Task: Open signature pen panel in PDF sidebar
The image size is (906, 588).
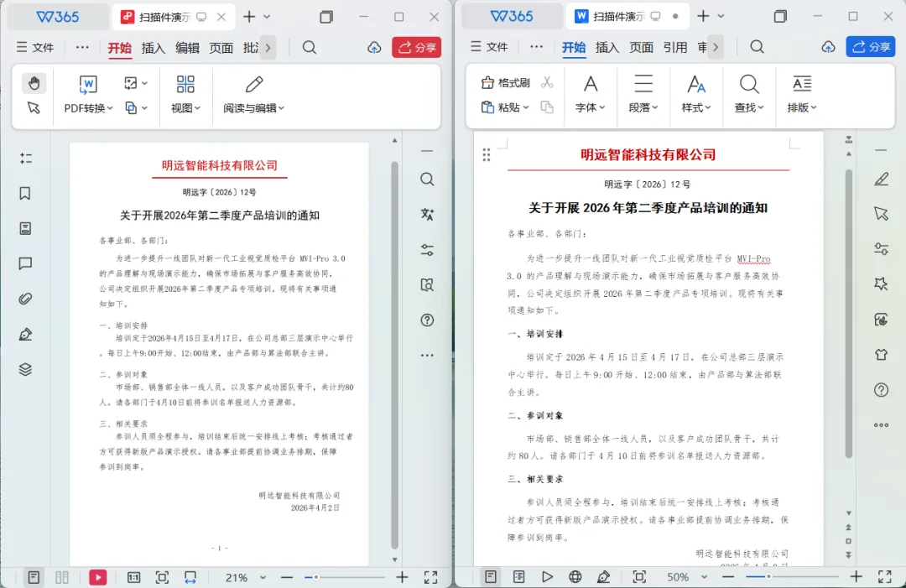Action: tap(25, 335)
